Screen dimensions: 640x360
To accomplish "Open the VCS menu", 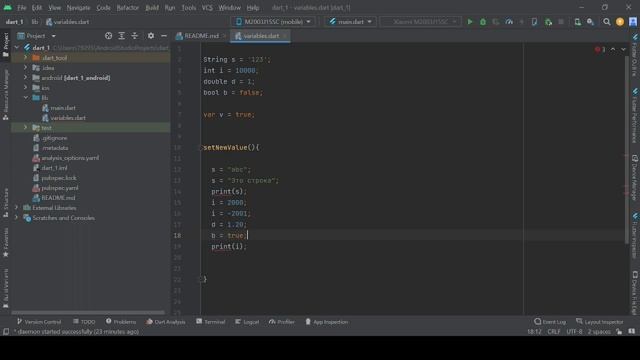I will [x=207, y=8].
